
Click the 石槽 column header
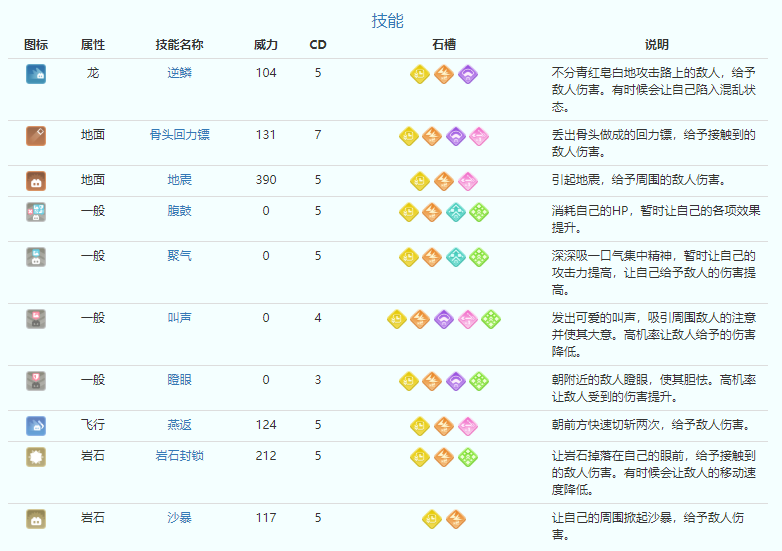click(x=444, y=45)
